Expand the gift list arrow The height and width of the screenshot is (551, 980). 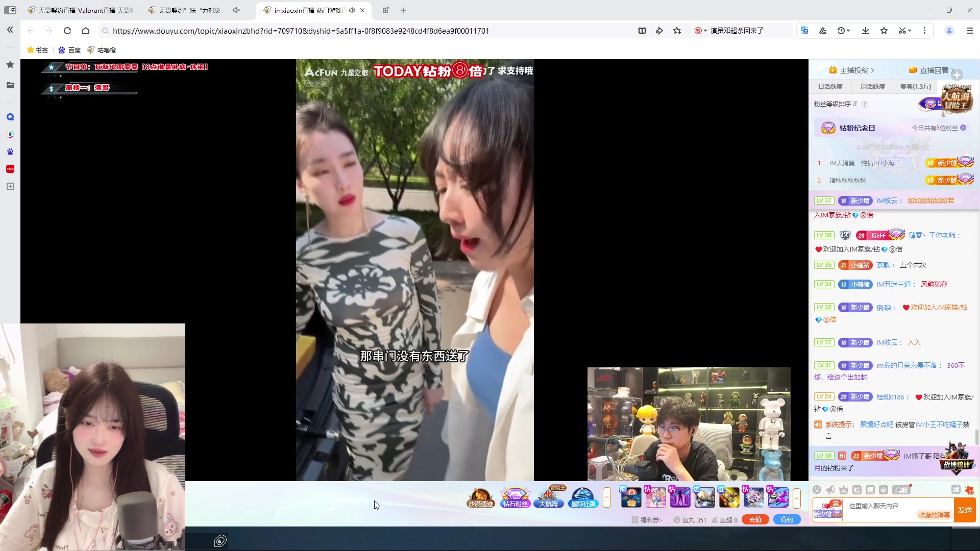click(797, 497)
